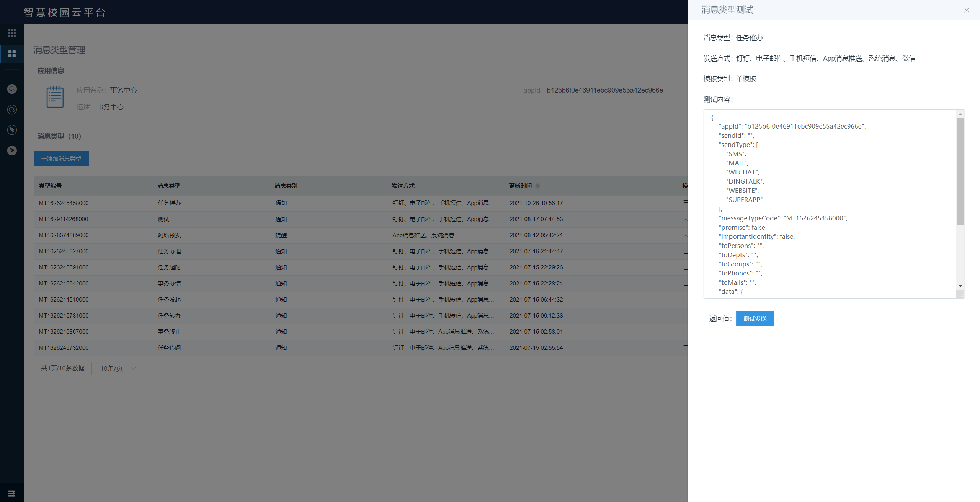The image size is (980, 502).
Task: Click the 类型编号 column header
Action: 50,186
